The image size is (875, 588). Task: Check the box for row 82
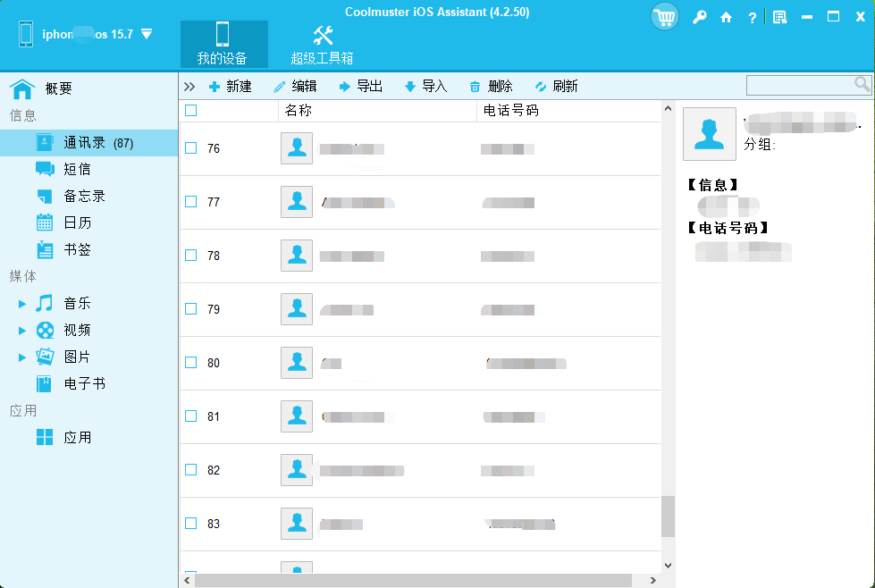[x=191, y=469]
